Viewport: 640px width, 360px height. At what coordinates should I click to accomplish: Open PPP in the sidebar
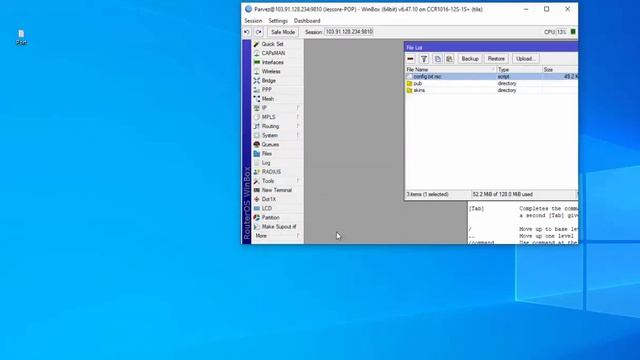click(266, 90)
